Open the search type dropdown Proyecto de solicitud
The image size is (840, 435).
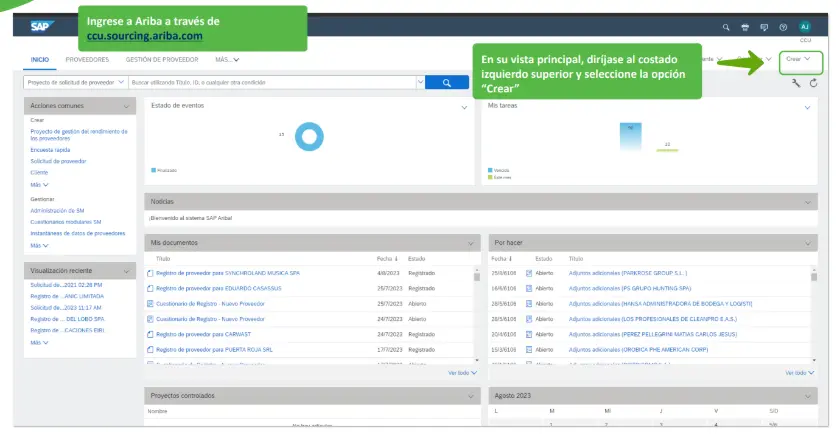(x=76, y=82)
